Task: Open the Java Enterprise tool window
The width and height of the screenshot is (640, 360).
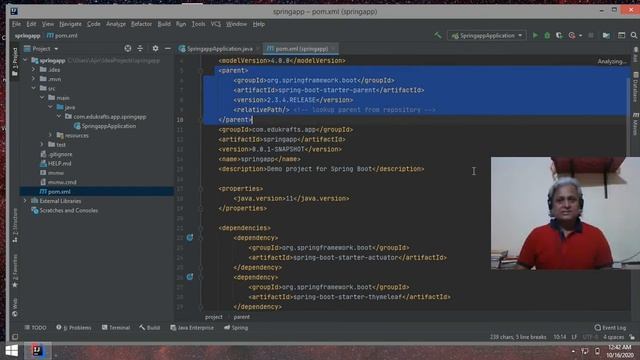Action: 192,327
